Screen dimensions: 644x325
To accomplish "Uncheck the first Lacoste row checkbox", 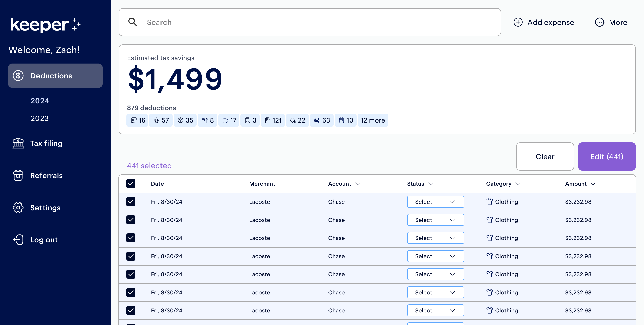I will [131, 202].
